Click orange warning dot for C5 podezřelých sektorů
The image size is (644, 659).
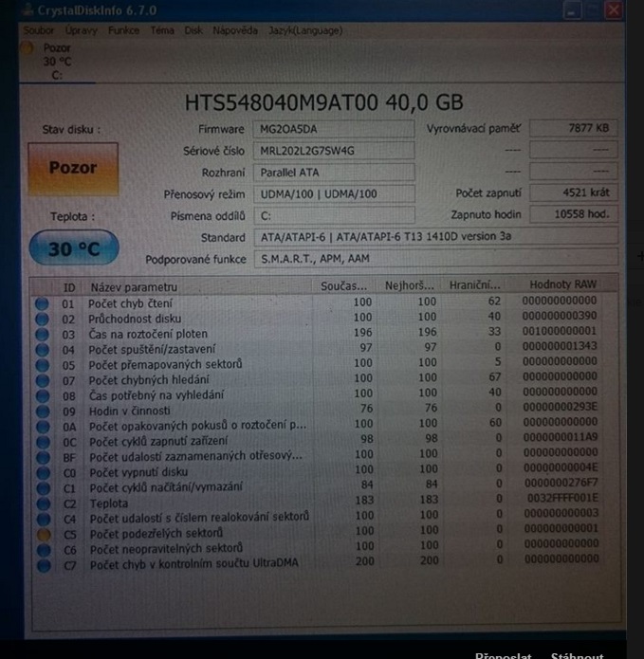click(44, 535)
